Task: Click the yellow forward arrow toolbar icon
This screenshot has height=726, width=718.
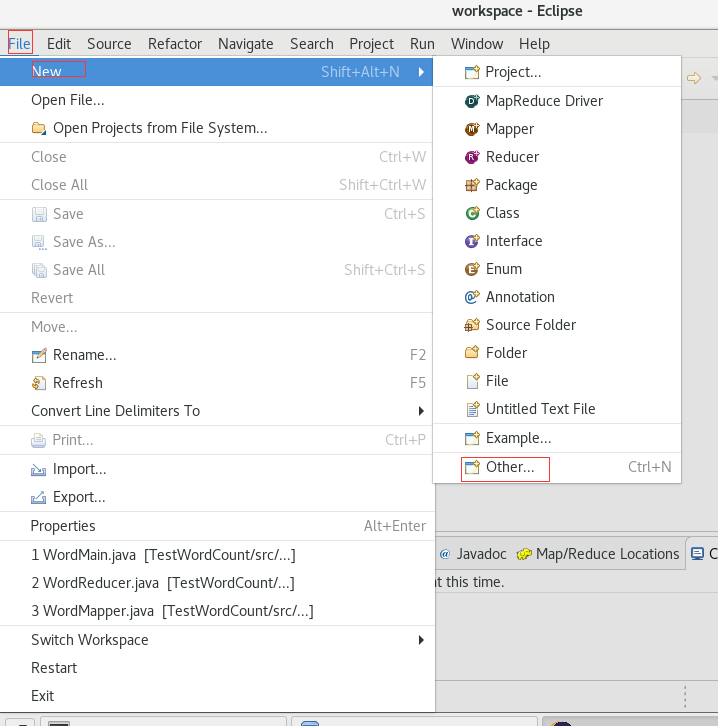Action: click(x=693, y=78)
